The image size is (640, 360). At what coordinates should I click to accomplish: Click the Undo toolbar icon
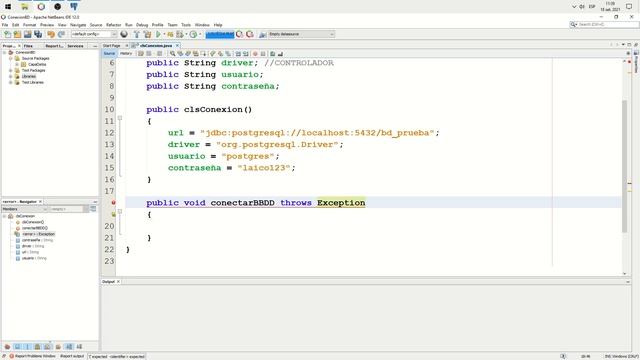coord(51,35)
